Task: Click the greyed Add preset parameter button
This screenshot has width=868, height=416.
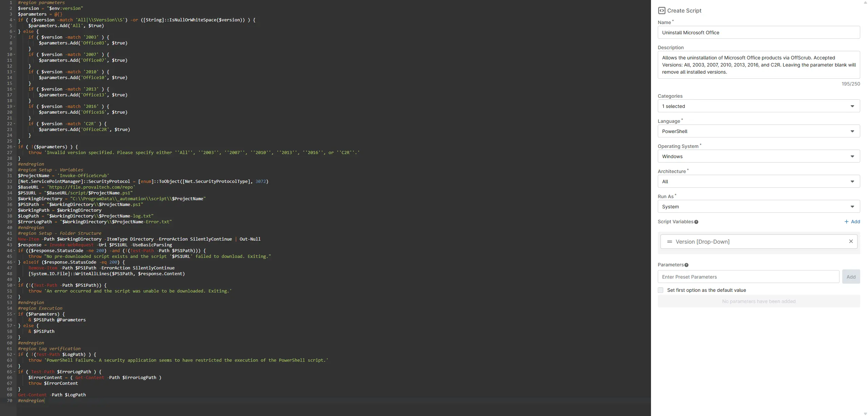Action: point(851,277)
